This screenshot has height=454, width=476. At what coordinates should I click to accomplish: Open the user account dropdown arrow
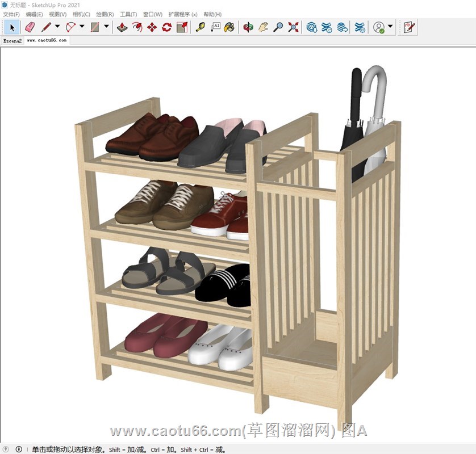coord(390,27)
